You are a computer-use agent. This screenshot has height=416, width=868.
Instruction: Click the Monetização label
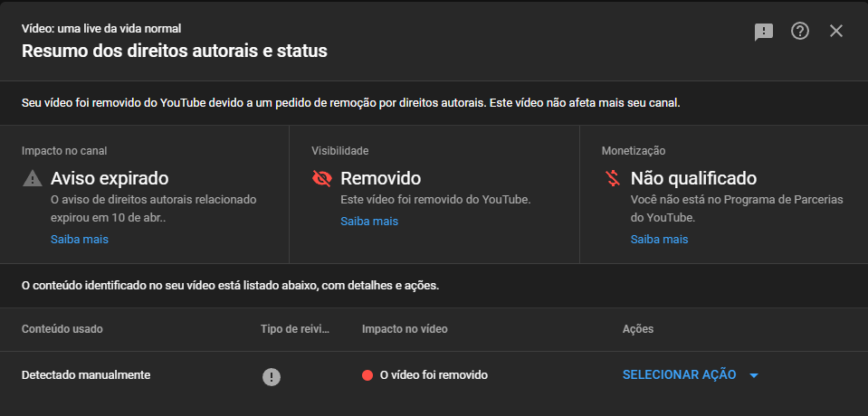point(634,150)
